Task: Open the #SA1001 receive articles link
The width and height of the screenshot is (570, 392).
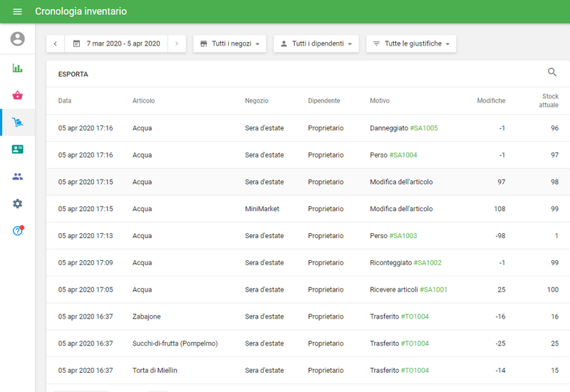Action: [433, 290]
